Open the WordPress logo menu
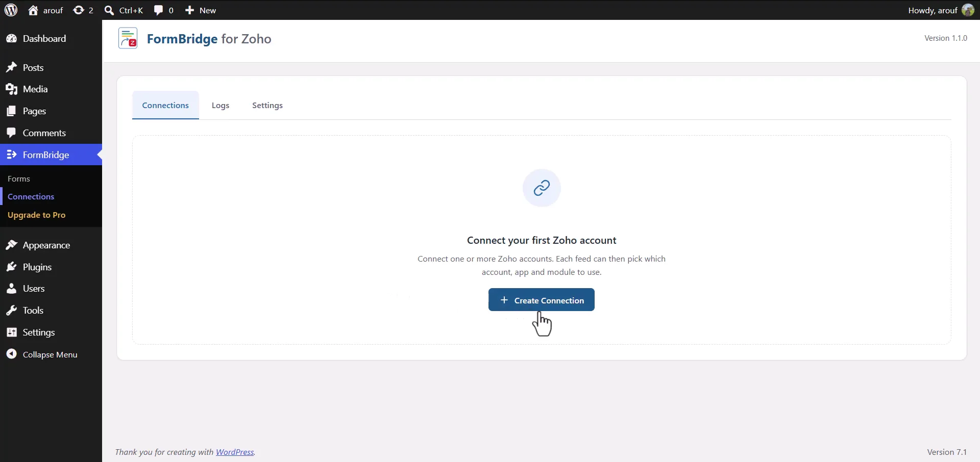 click(x=11, y=10)
